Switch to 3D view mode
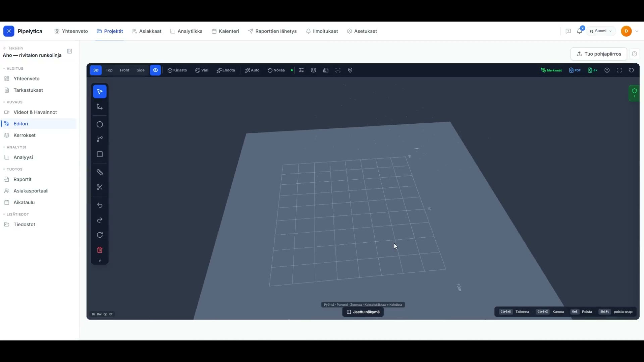The width and height of the screenshot is (644, 362). 96,70
